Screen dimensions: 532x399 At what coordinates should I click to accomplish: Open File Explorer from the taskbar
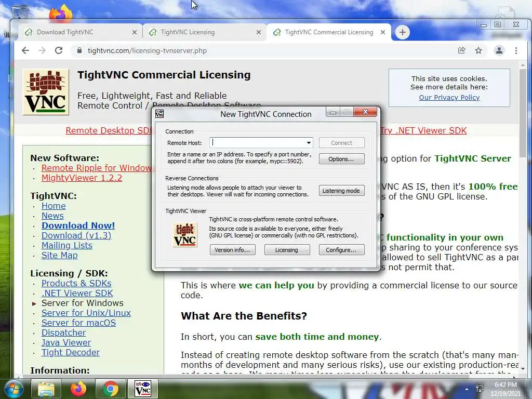click(46, 389)
